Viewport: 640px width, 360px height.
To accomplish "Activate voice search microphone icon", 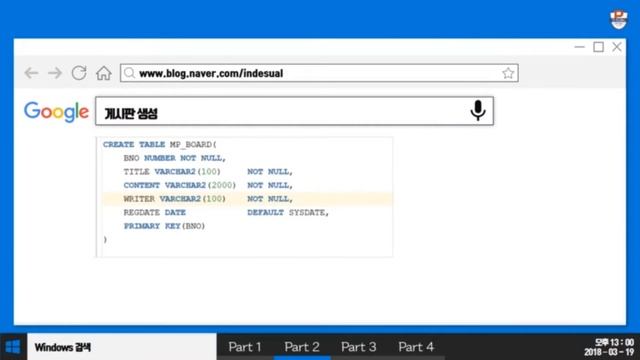I will pos(478,111).
